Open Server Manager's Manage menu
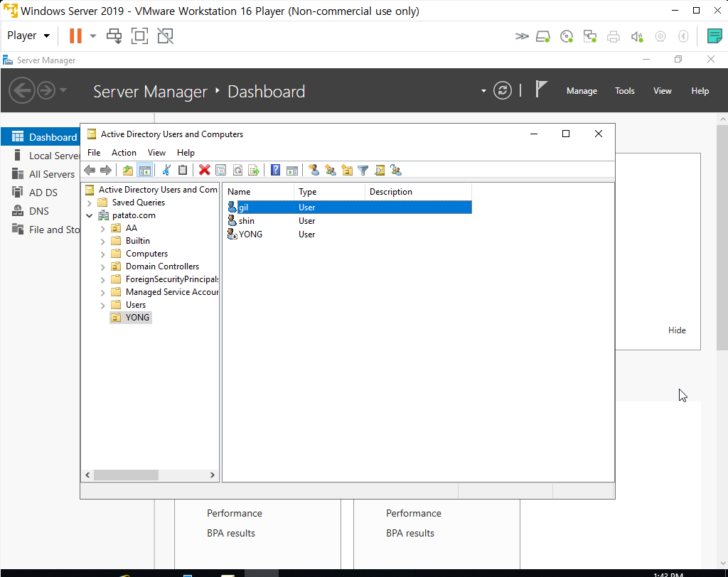 [x=582, y=91]
